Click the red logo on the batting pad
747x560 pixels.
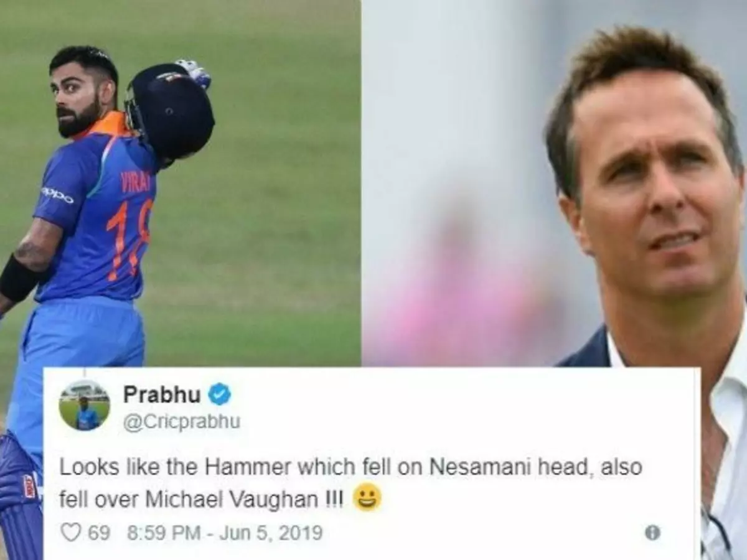(x=29, y=487)
